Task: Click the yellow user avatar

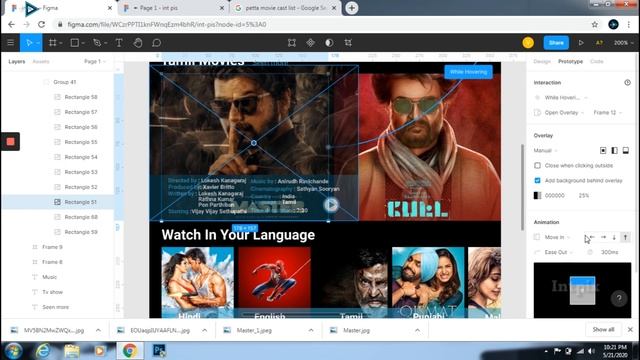Action: pyautogui.click(x=528, y=43)
